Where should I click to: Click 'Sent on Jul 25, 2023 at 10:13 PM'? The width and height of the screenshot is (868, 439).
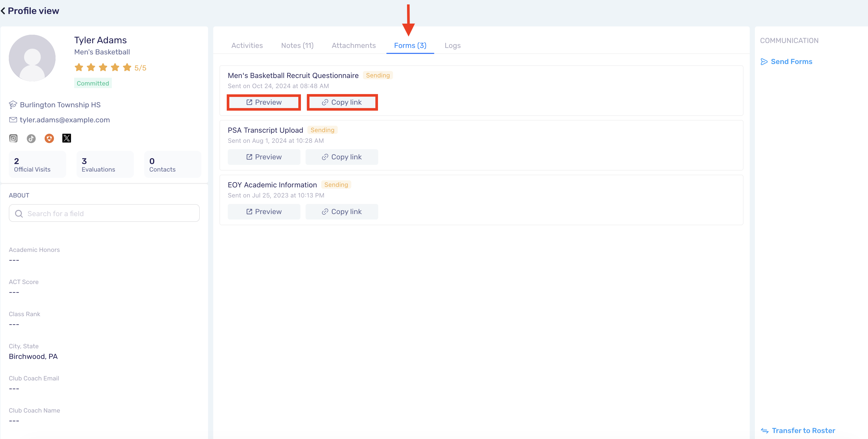pos(276,195)
